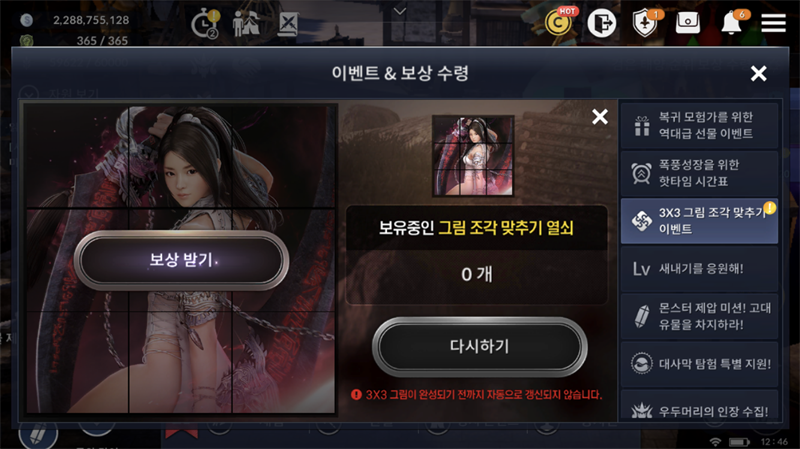Tap the 다시하기 retry button
The image size is (800, 449).
coord(480,346)
